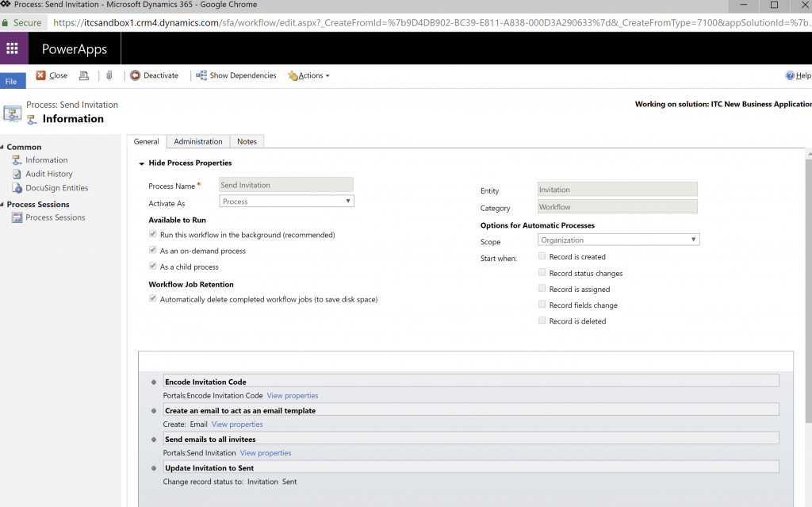Open DocuSign Entities in left navigation
This screenshot has width=812, height=507.
click(57, 188)
